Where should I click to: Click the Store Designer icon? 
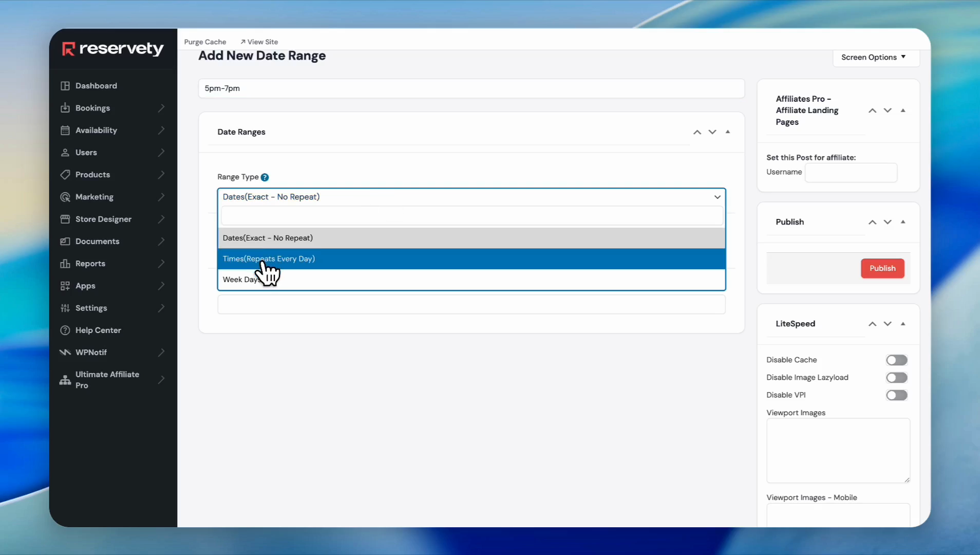click(x=65, y=219)
